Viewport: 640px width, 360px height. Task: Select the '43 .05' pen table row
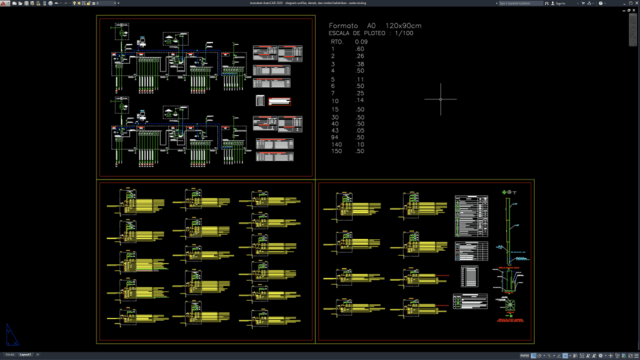coord(348,131)
